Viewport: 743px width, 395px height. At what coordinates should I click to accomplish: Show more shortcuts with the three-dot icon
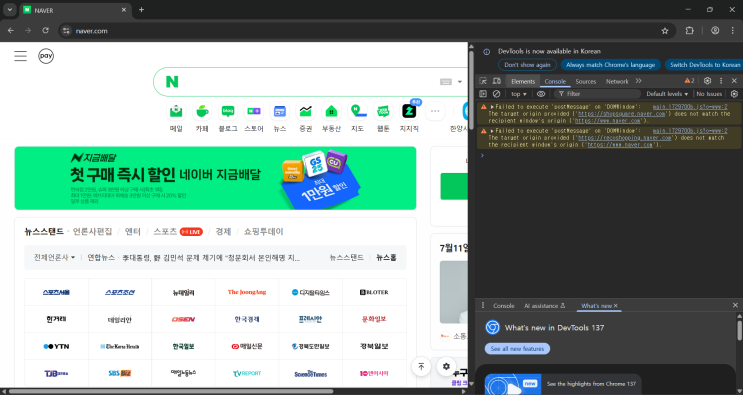[435, 112]
